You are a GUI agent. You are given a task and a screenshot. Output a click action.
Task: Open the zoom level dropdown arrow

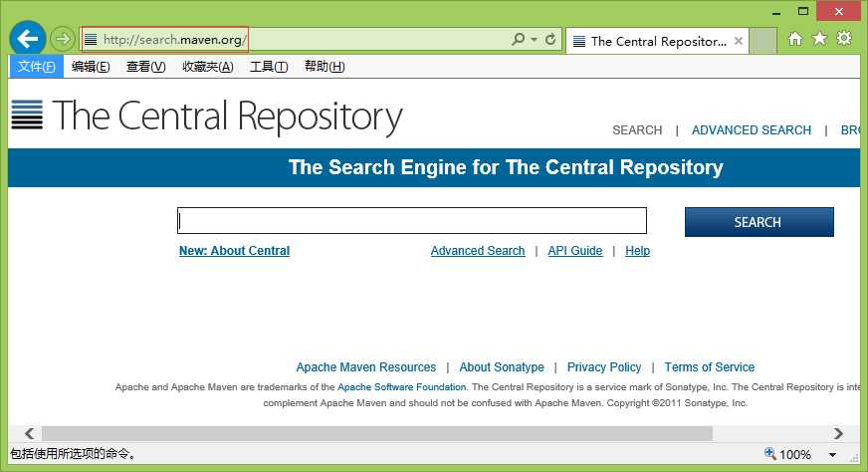click(832, 455)
